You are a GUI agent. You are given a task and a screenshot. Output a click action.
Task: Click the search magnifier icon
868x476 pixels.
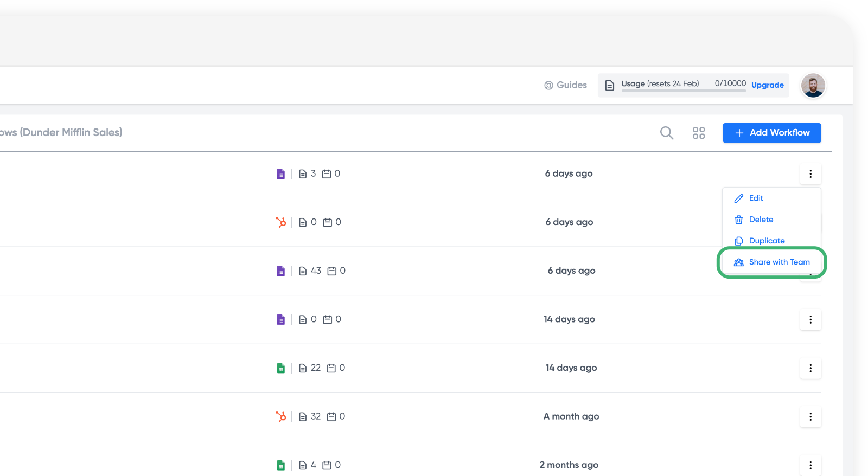[x=666, y=133]
